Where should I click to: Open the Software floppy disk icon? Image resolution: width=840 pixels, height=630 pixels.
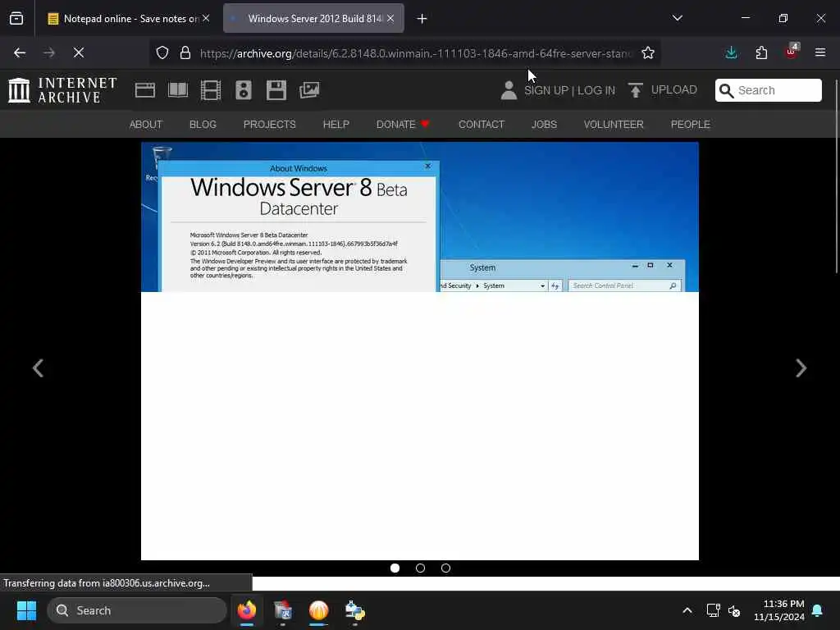point(276,90)
